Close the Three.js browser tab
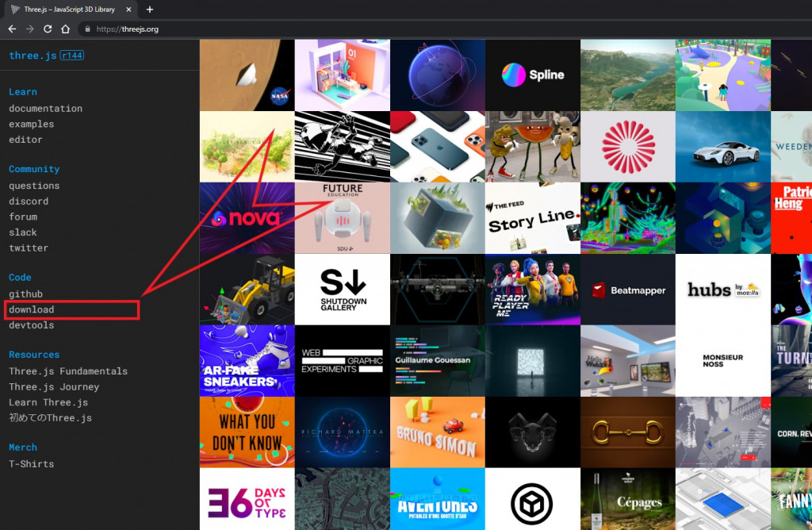The height and width of the screenshot is (530, 812). coord(129,10)
